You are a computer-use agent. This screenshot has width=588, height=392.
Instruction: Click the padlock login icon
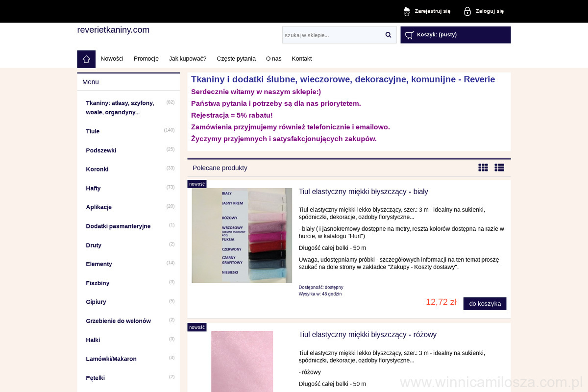[467, 11]
